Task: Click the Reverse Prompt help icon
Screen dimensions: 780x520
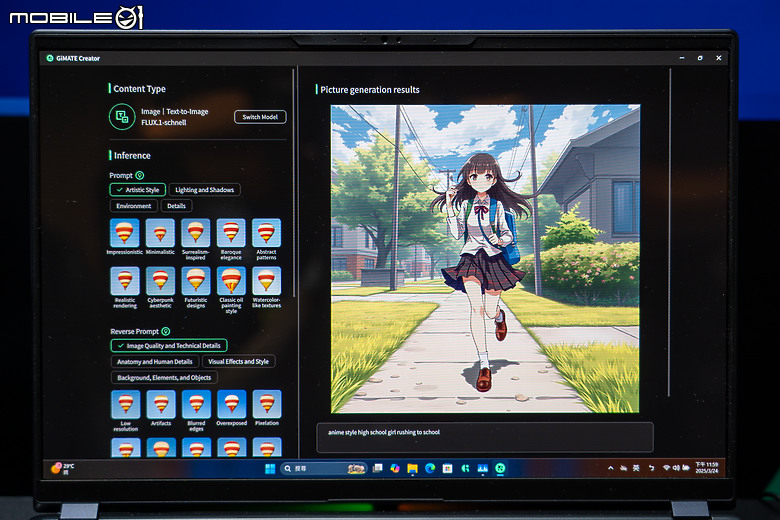Action: pyautogui.click(x=166, y=331)
